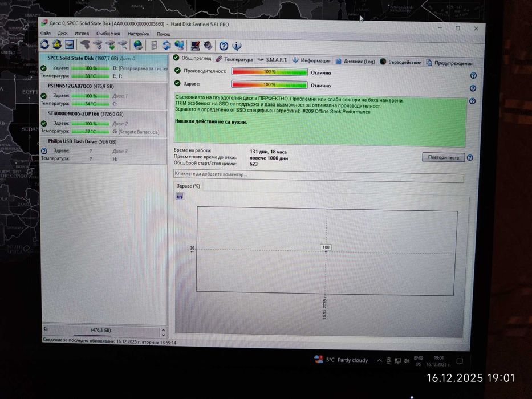532x399 pixels.
Task: Click the Повтори теста button
Action: coord(443,157)
